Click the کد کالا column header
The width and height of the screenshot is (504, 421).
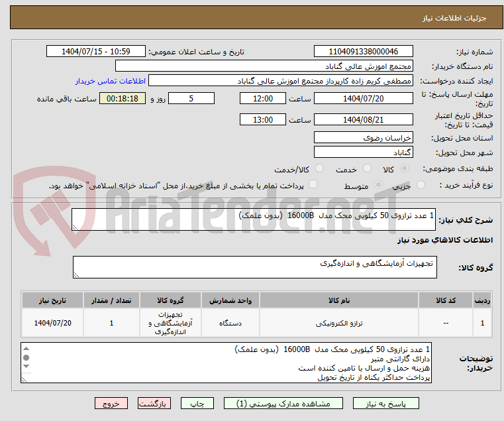(x=446, y=300)
